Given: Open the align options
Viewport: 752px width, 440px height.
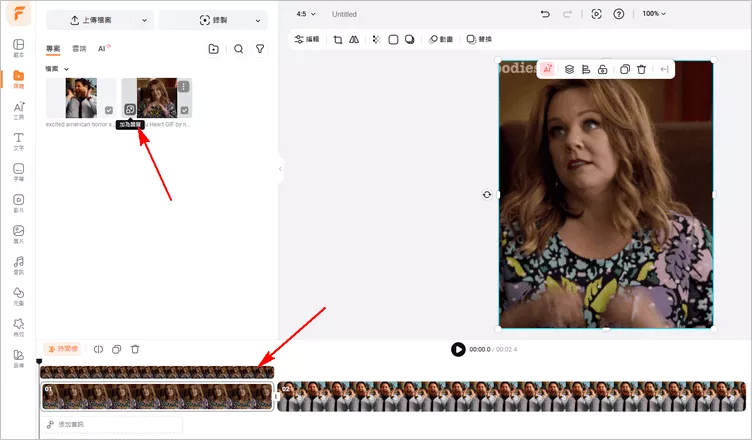Looking at the screenshot, I should (x=586, y=70).
